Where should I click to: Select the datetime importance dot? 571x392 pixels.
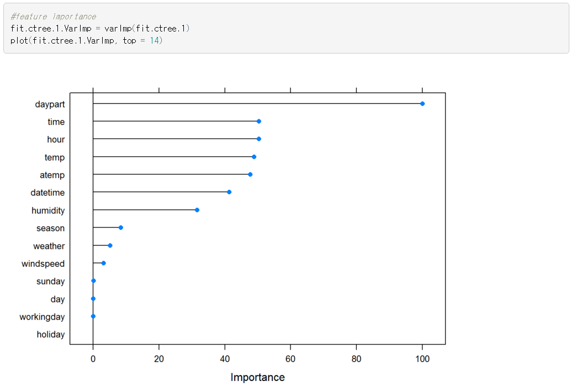click(x=229, y=192)
